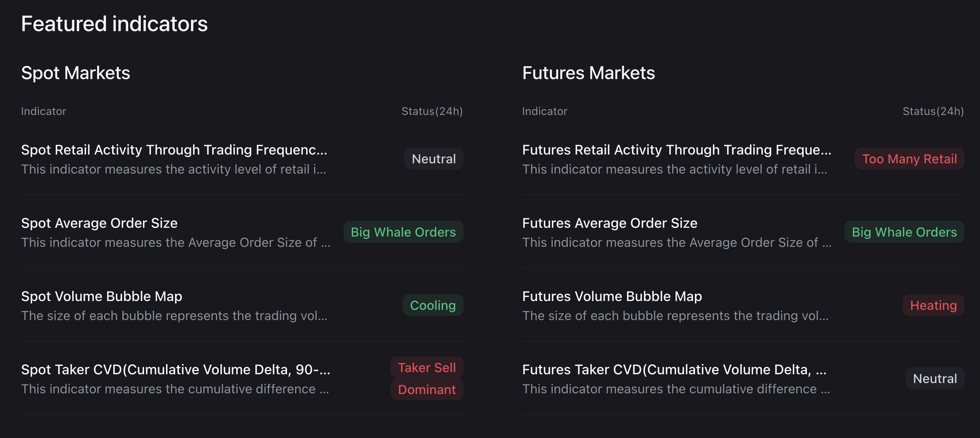Open Futures Taker CVD indicator
The height and width of the screenshot is (438, 980).
pyautogui.click(x=674, y=370)
